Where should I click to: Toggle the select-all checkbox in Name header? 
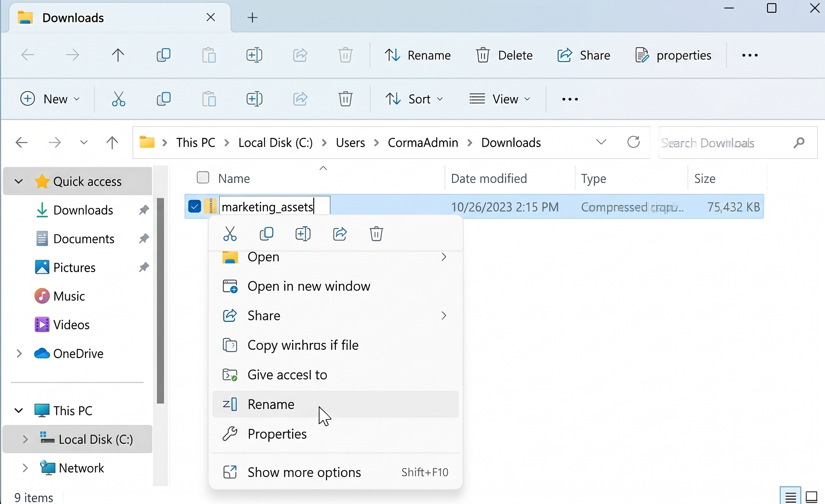tap(203, 178)
